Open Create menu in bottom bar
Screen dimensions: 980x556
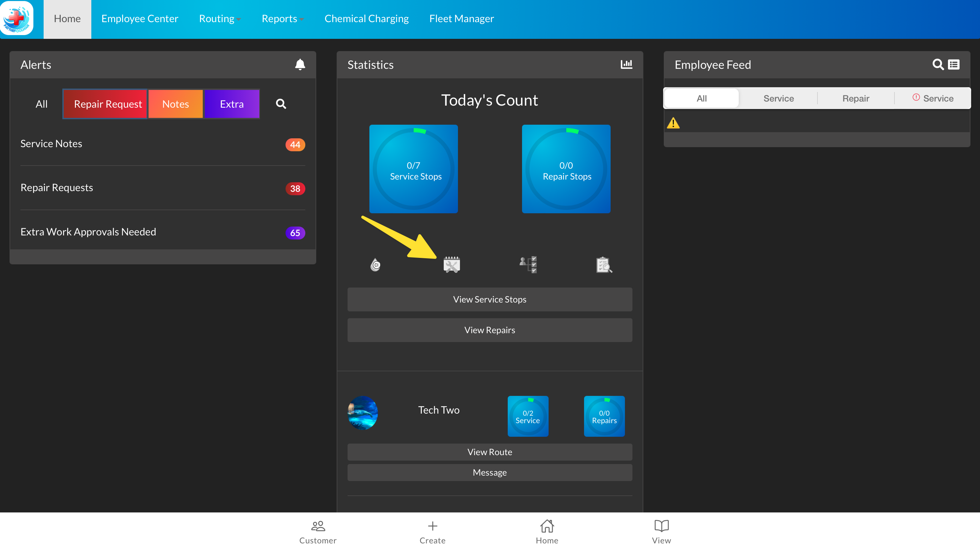[432, 531]
